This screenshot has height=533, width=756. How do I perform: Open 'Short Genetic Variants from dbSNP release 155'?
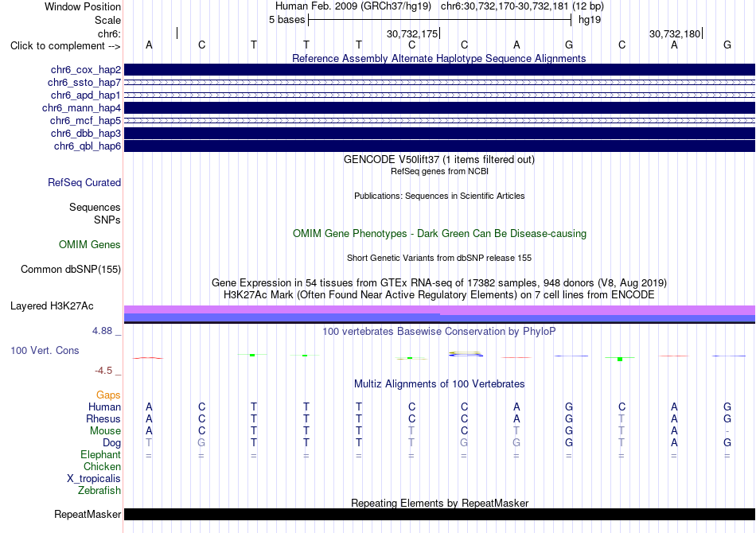[x=439, y=258]
